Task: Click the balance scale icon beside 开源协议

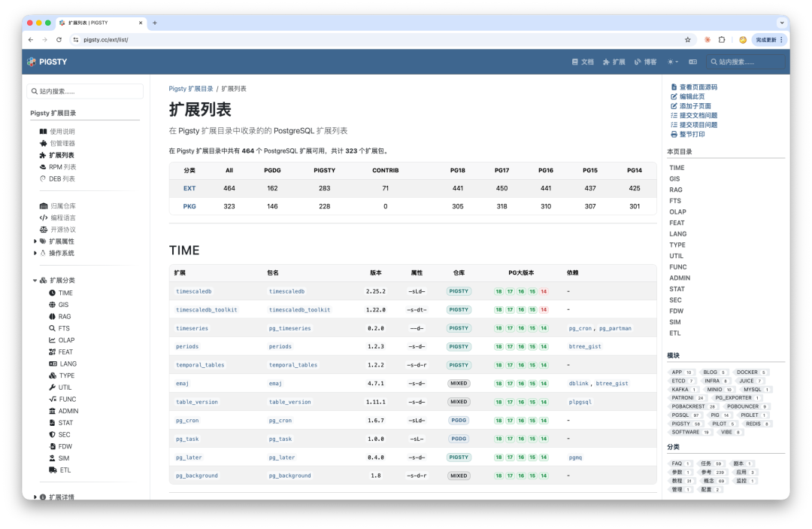Action: click(x=44, y=230)
